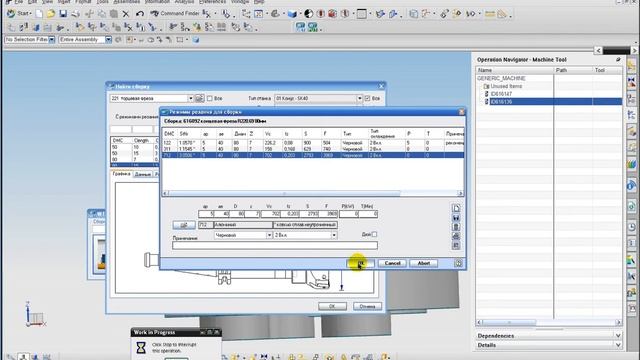Click the bottom sidebar icon in cutting data dialog
The width and height of the screenshot is (640, 360).
[456, 245]
